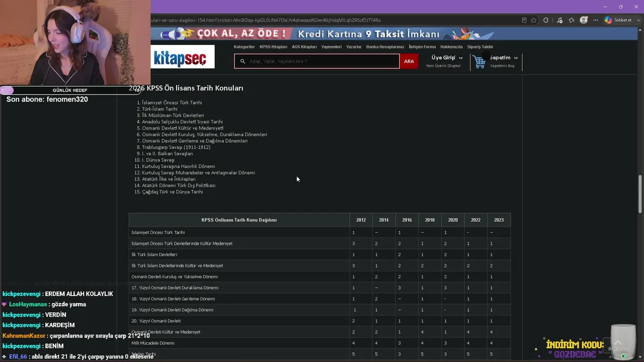Open the browser profile avatar
This screenshot has width=644, height=362.
[x=584, y=20]
